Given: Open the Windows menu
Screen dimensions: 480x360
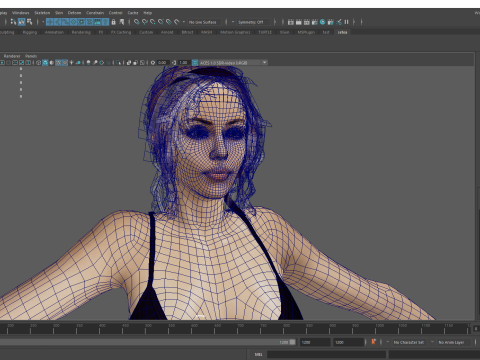Looking at the screenshot, I should [x=20, y=13].
